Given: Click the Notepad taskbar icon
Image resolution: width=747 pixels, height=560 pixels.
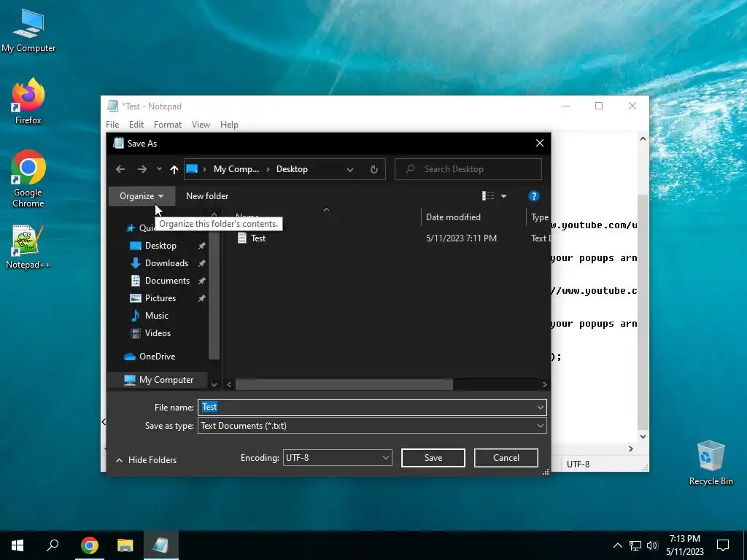Looking at the screenshot, I should [160, 545].
